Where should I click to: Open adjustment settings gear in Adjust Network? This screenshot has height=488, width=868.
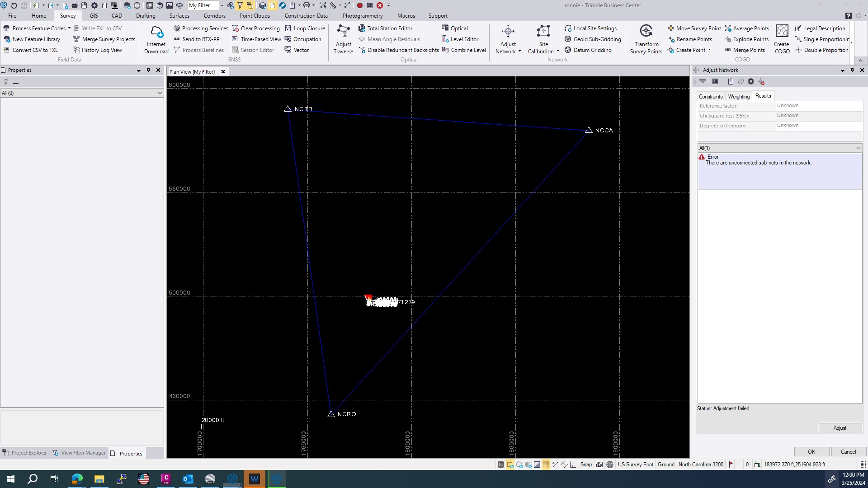pyautogui.click(x=751, y=82)
